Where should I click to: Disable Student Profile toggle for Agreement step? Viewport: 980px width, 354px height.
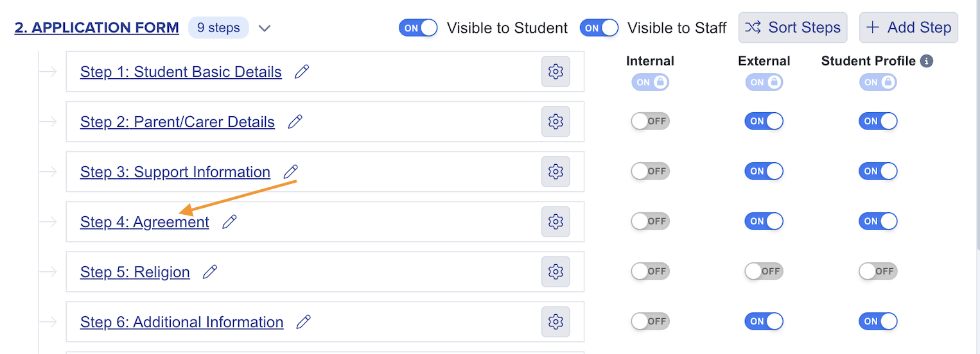(877, 221)
